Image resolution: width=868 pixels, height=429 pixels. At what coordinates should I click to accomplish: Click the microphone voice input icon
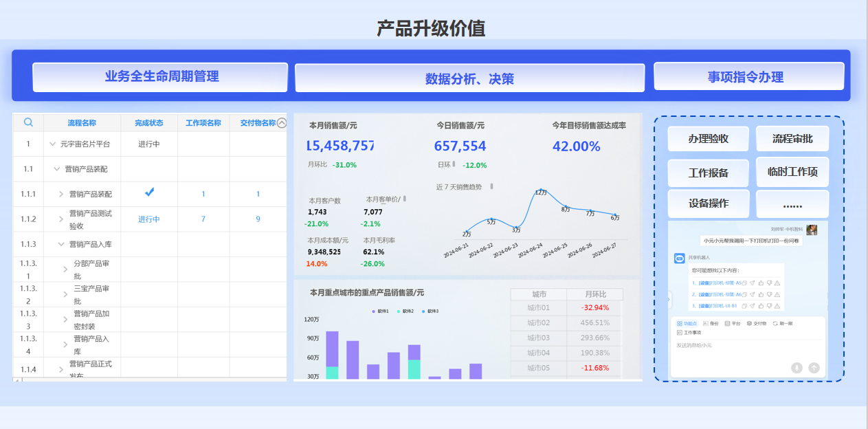coord(797,368)
